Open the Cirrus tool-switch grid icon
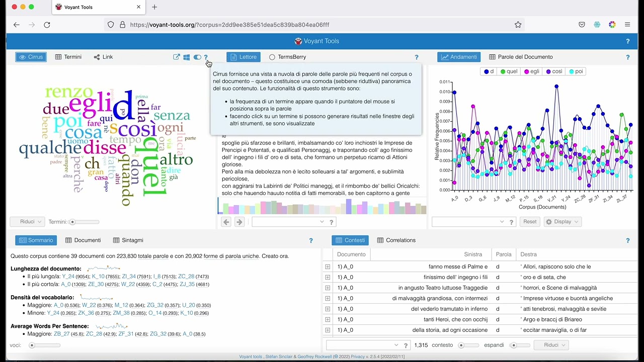The image size is (644, 362). pyautogui.click(x=187, y=57)
